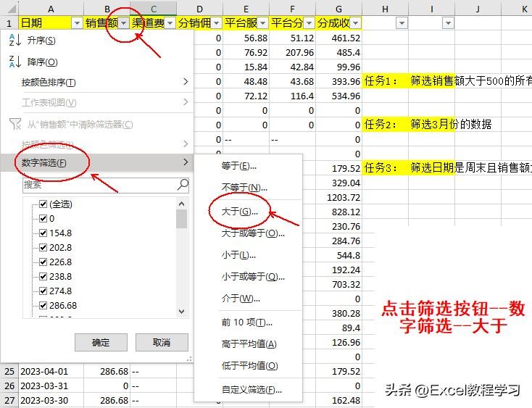The height and width of the screenshot is (408, 532).
Task: Select 介于(W)... between filter option
Action: (x=241, y=299)
